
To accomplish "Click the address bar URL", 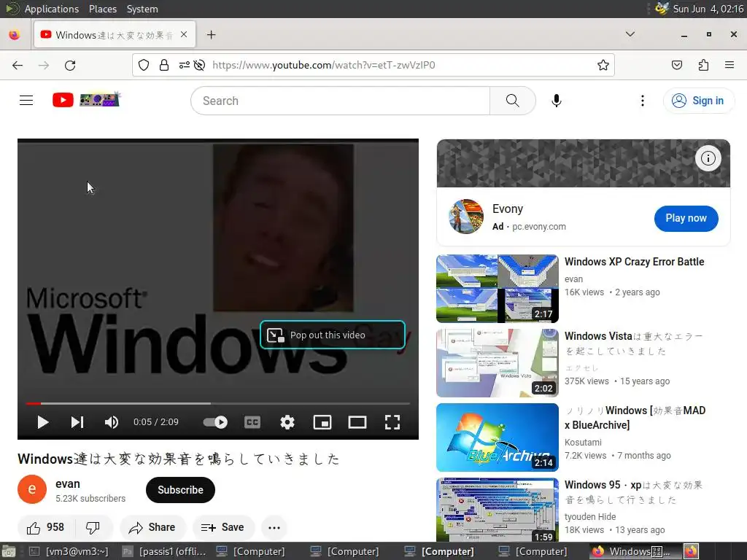I will 324,65.
